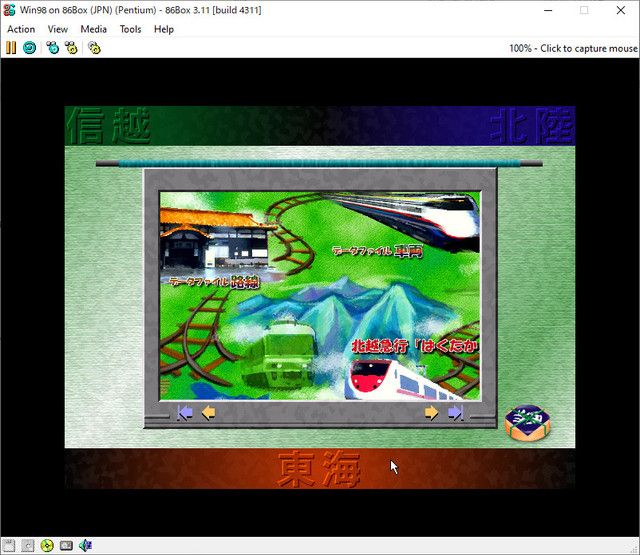Select the 東海 region heading
640x555 pixels.
[319, 469]
